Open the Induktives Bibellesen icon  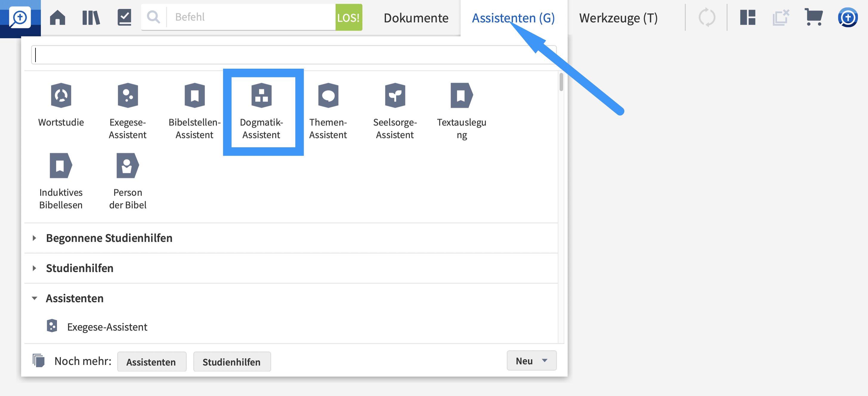(x=61, y=165)
